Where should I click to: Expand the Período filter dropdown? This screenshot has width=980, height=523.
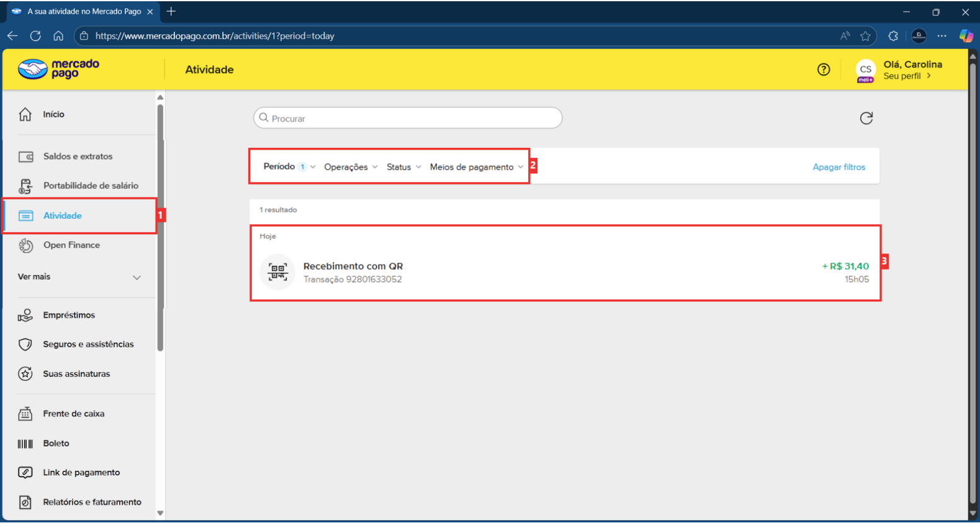point(289,166)
